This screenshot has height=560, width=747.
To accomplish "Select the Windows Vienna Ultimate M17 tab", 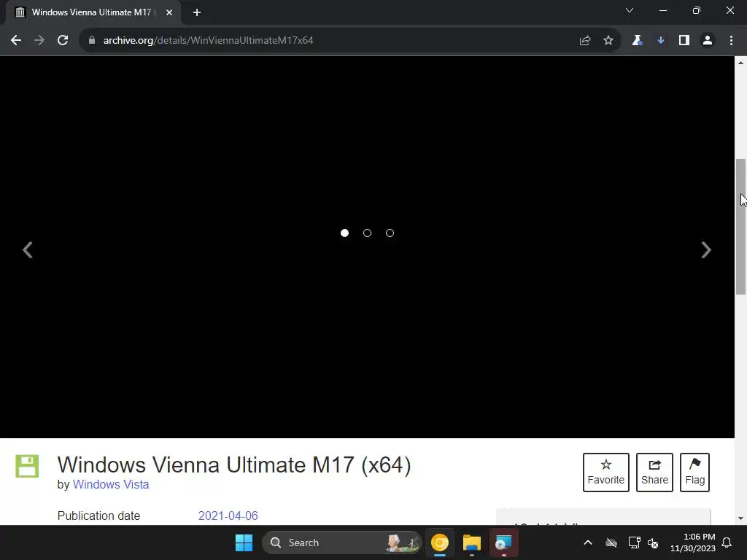I will pos(93,12).
